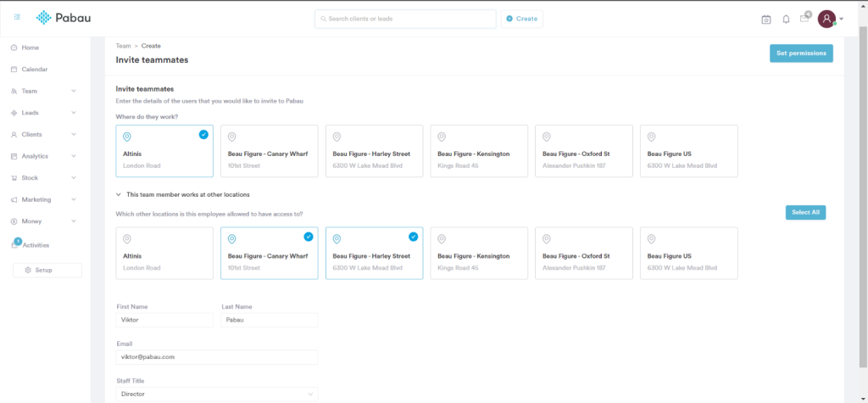This screenshot has width=868, height=403.
Task: Click the Setup gear button
Action: tap(47, 270)
